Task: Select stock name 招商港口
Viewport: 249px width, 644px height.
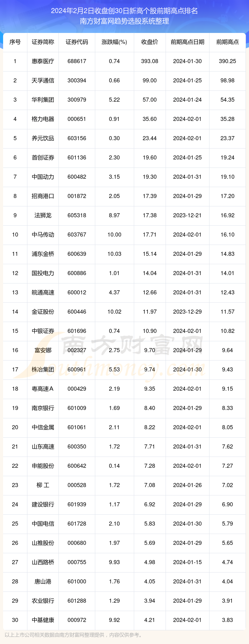Action: [43, 196]
